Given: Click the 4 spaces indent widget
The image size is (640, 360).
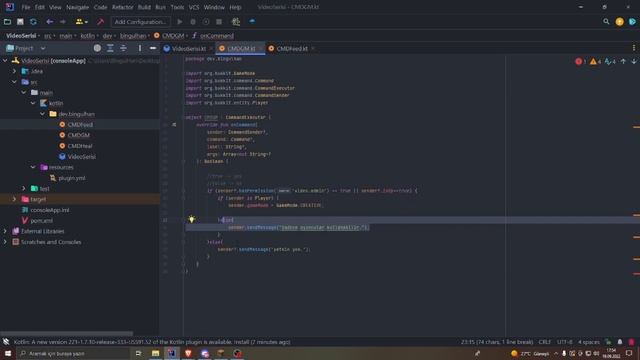Looking at the screenshot, I should click(589, 342).
